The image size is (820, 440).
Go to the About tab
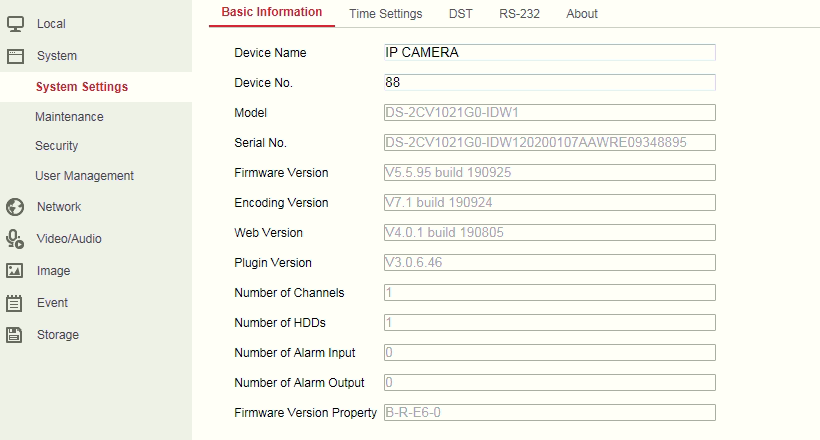tap(581, 14)
